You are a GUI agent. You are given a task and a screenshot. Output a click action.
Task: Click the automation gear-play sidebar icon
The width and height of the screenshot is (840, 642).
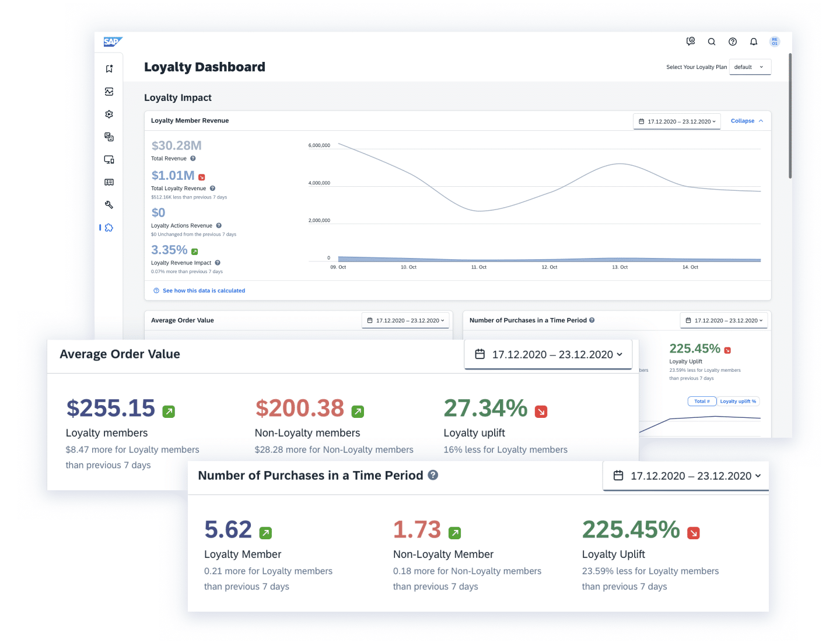coord(109,114)
